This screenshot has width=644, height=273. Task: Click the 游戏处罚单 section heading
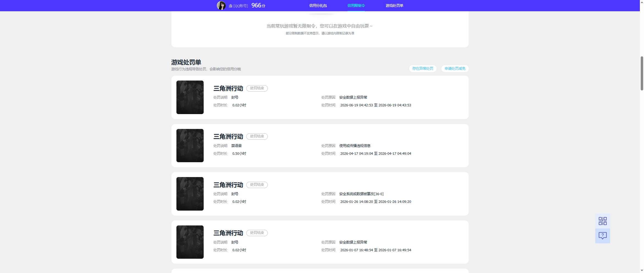[186, 62]
